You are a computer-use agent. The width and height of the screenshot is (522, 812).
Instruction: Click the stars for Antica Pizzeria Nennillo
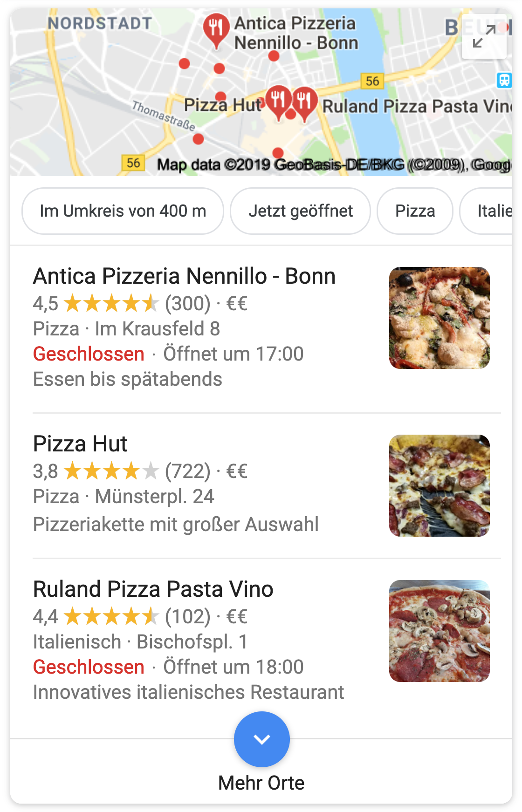(111, 304)
